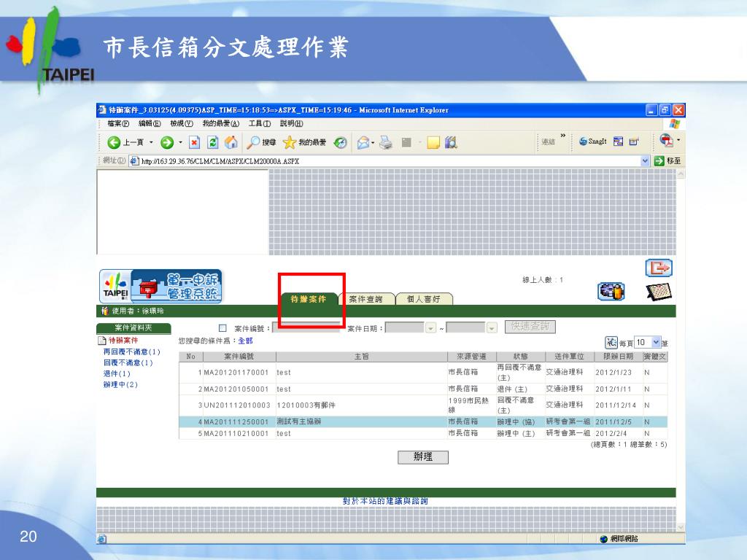Viewport: 747px width, 560px height.
Task: Select case row MA201201050001
Action: click(x=423, y=389)
